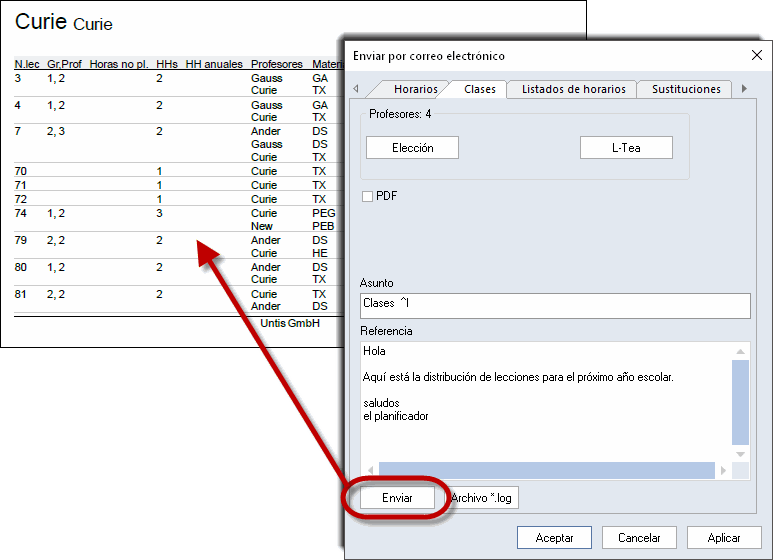Click the Profesores column header

click(x=277, y=64)
